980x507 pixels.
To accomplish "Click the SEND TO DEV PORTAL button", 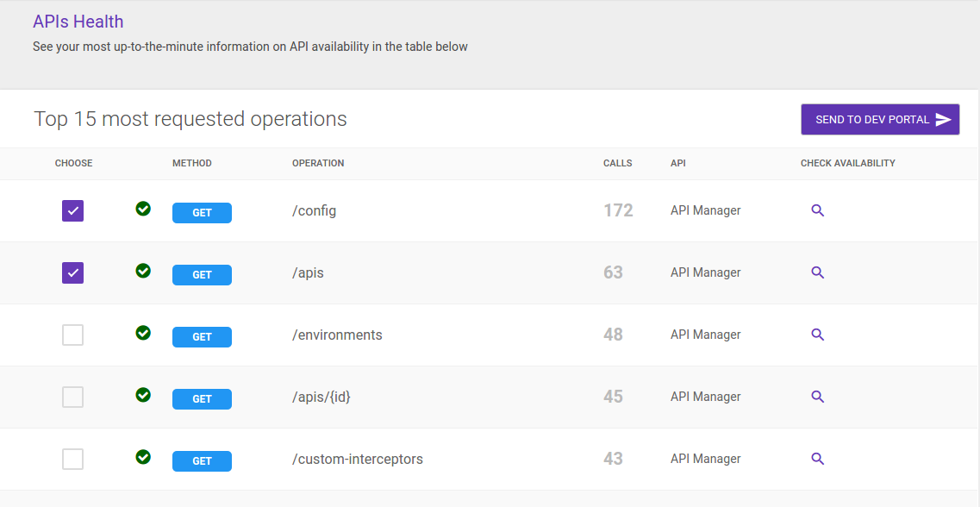I will [x=880, y=119].
